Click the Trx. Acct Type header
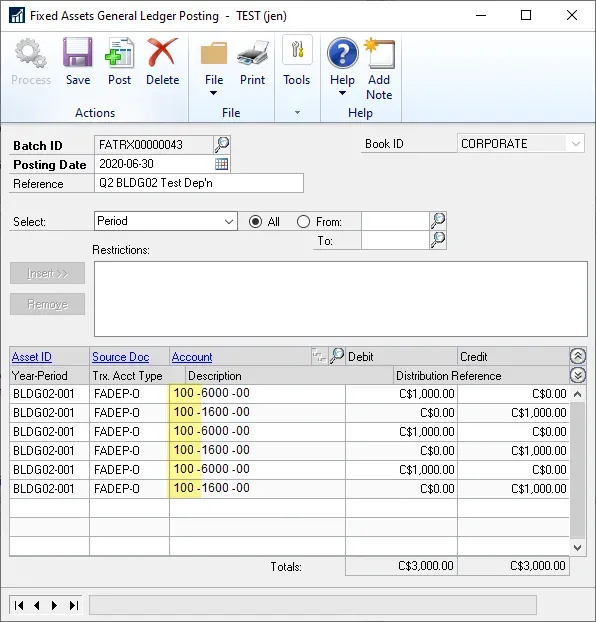Viewport: 596px width, 622px height. click(137, 376)
